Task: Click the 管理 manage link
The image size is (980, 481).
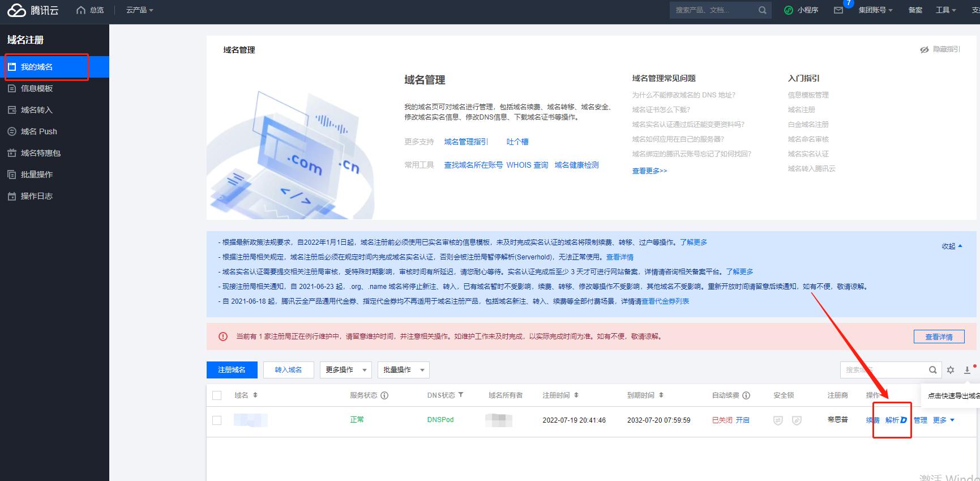Action: coord(921,420)
